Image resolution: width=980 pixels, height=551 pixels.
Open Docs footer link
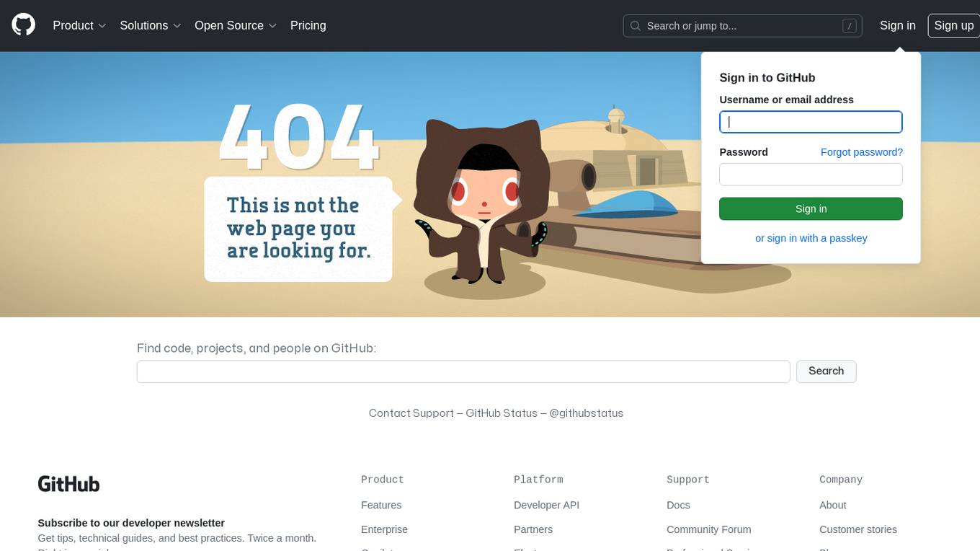click(678, 505)
